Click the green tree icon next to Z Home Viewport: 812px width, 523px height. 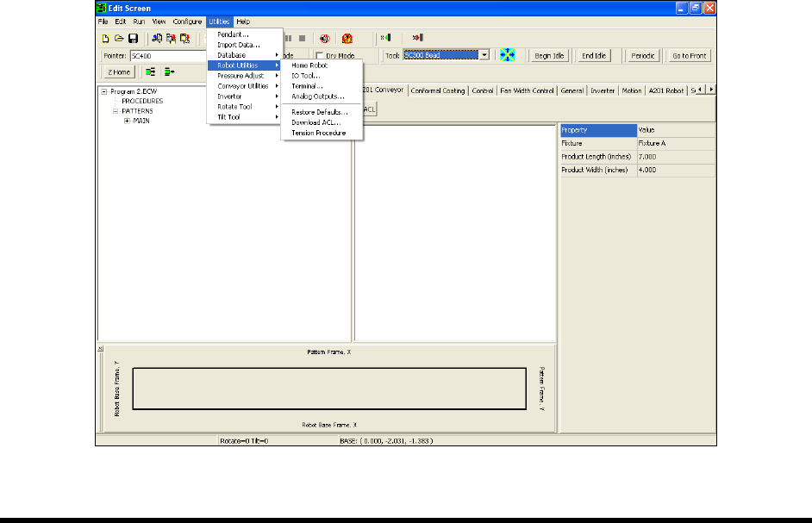coord(151,72)
